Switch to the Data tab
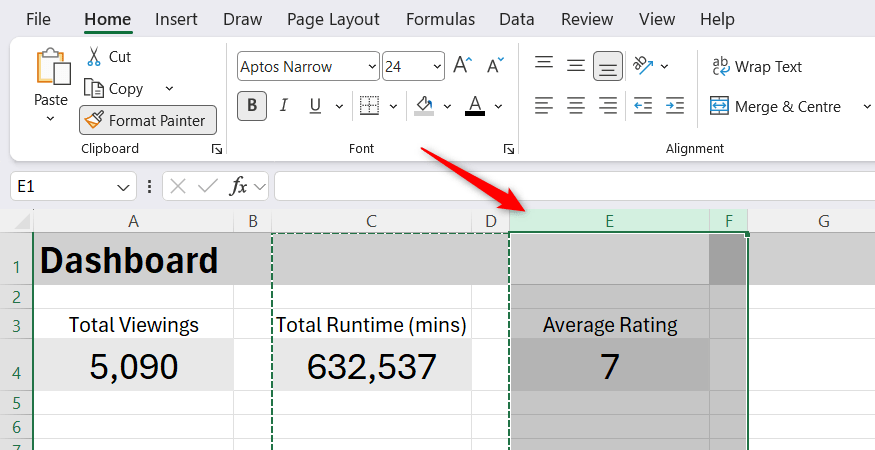The width and height of the screenshot is (875, 450). tap(517, 20)
